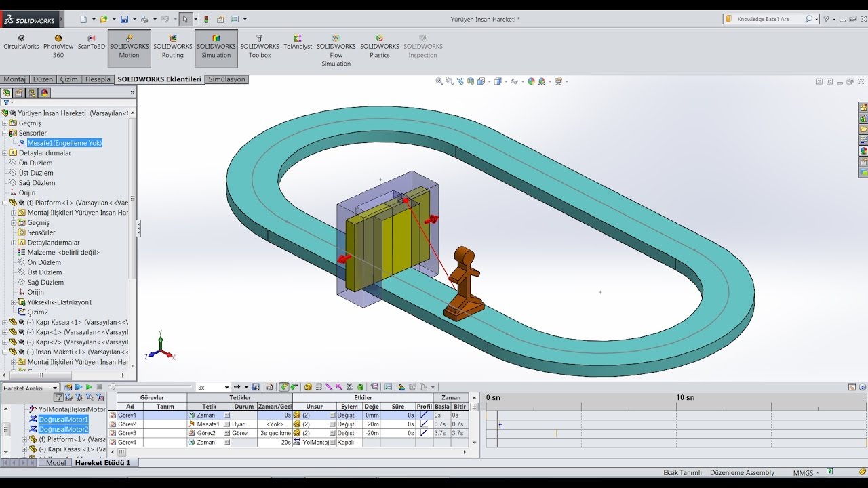Viewport: 868px width, 488px height.
Task: Open the Select tool dropdown arrow
Action: [x=195, y=20]
